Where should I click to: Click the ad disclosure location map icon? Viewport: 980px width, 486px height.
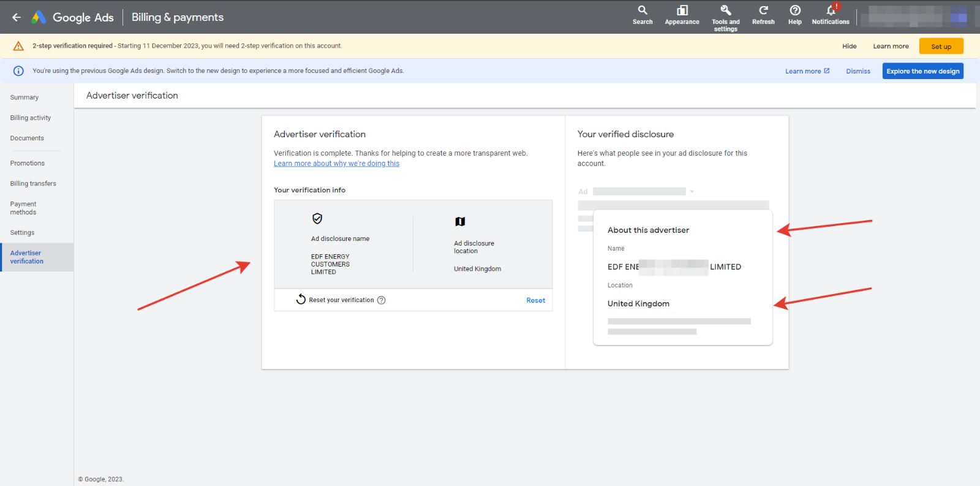460,222
